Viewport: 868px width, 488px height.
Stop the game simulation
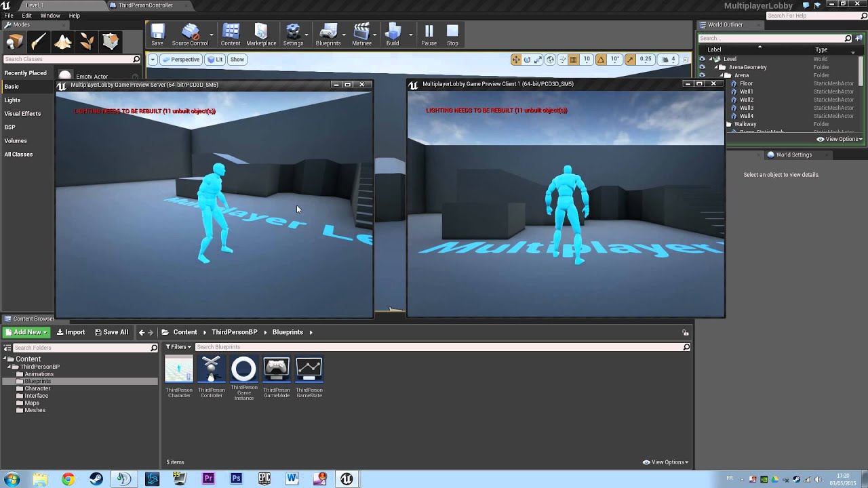pyautogui.click(x=452, y=35)
